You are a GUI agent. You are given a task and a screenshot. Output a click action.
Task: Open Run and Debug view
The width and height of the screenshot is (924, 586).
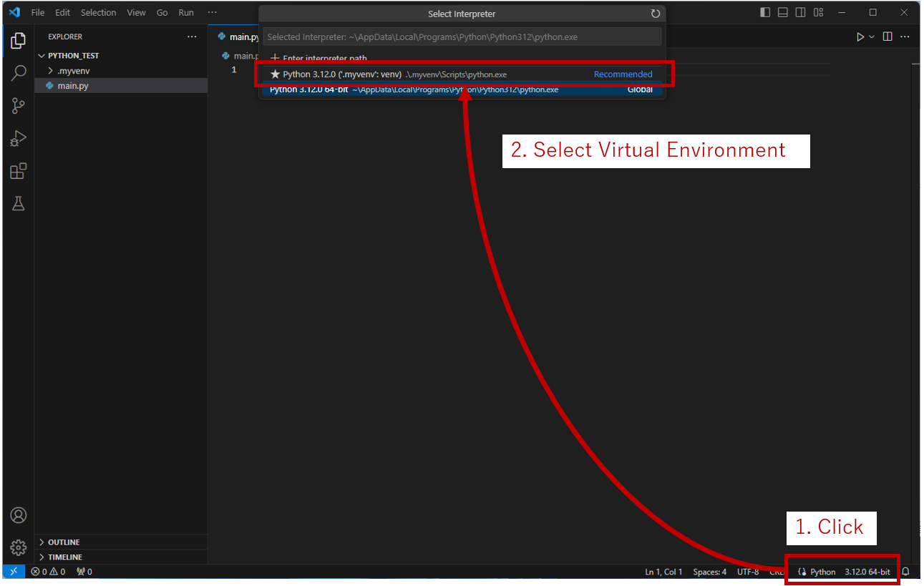[x=19, y=139]
